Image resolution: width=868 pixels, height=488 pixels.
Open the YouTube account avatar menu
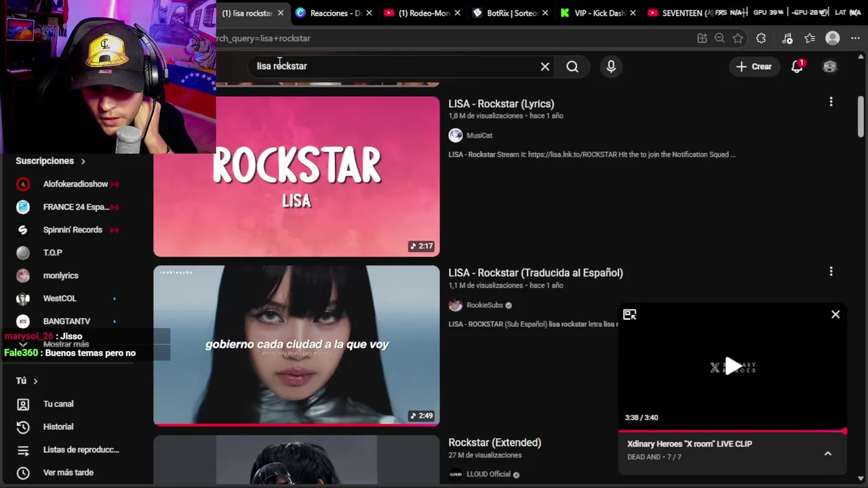coord(829,66)
